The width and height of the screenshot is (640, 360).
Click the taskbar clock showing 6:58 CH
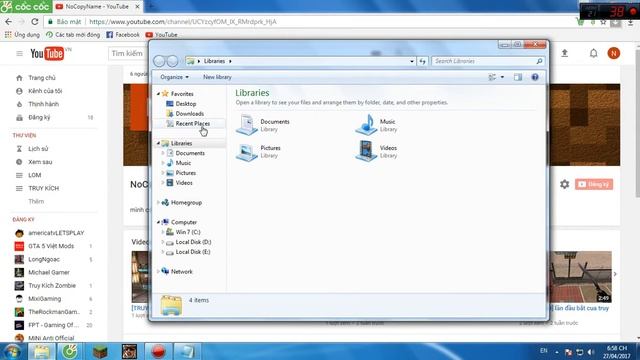point(617,352)
